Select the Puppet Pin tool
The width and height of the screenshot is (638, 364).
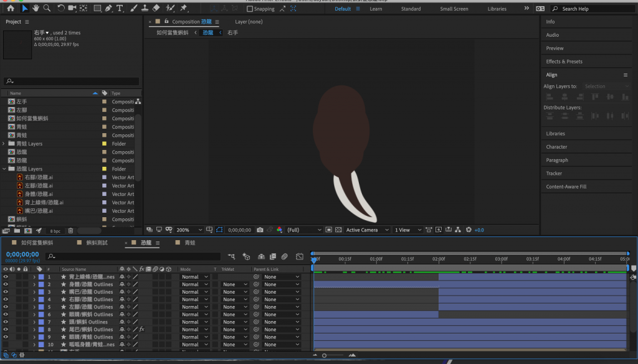click(184, 9)
